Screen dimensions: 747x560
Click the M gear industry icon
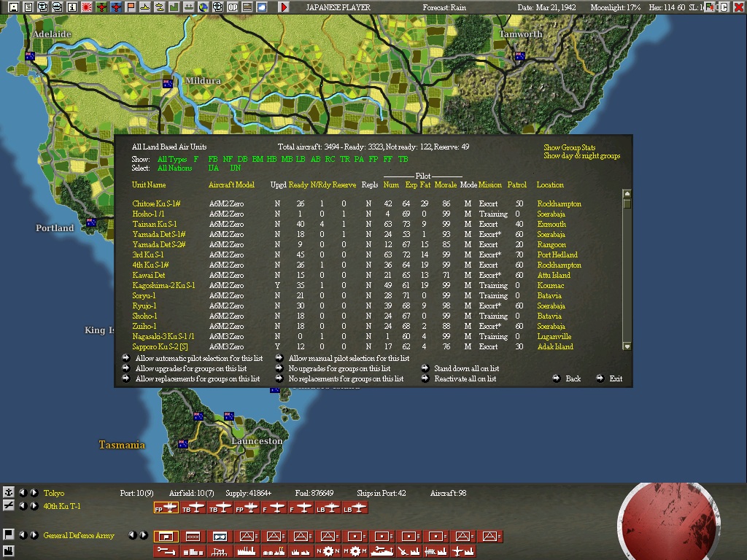pyautogui.click(x=355, y=551)
